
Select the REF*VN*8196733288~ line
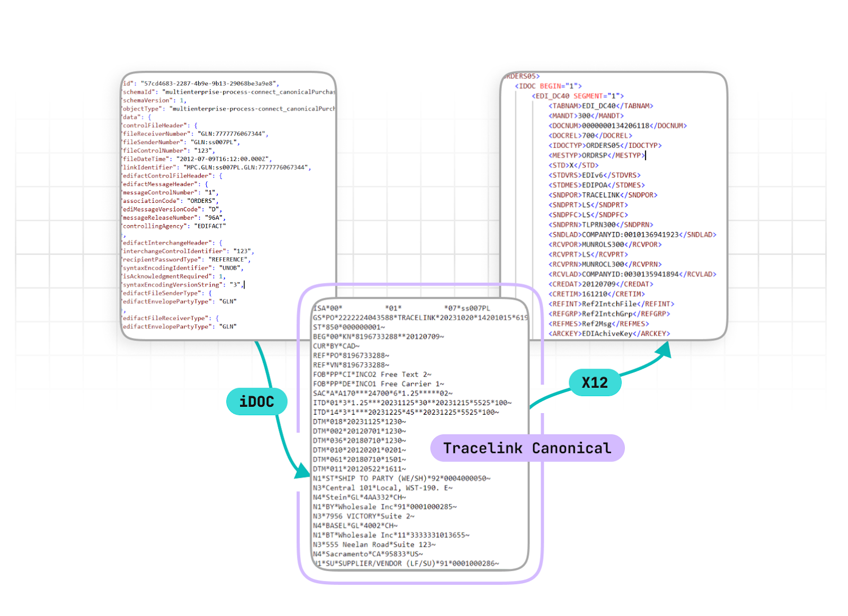tap(351, 365)
